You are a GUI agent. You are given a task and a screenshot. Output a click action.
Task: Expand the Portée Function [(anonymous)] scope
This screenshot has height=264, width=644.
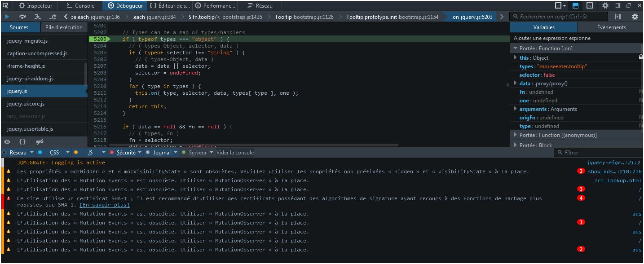click(516, 135)
